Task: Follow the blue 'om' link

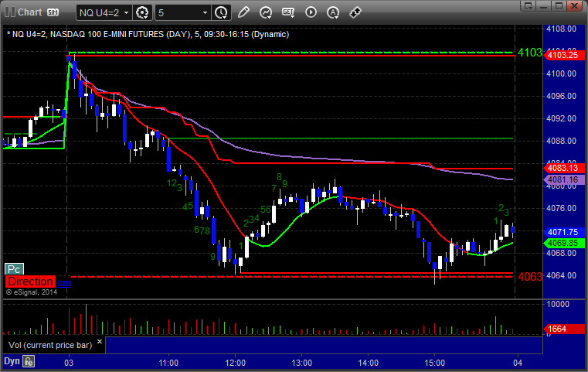Action: (x=63, y=282)
